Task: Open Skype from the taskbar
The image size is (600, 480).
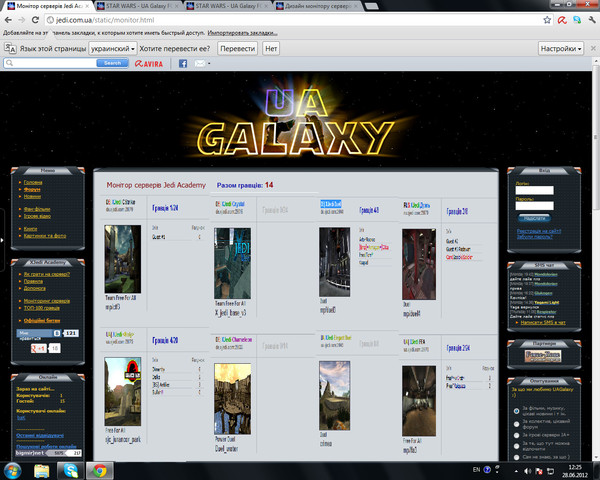Action: click(x=70, y=471)
